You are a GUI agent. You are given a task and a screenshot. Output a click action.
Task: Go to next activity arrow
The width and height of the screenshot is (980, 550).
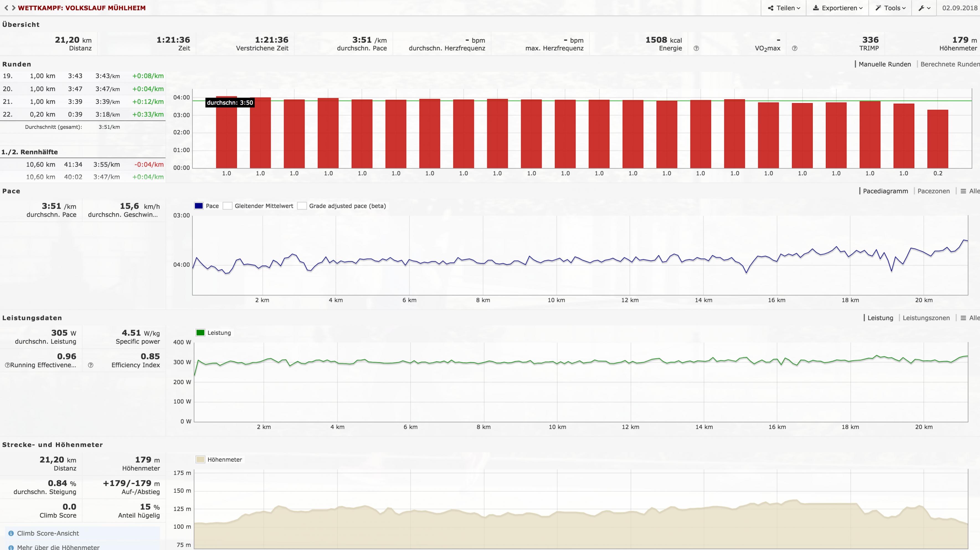point(14,8)
